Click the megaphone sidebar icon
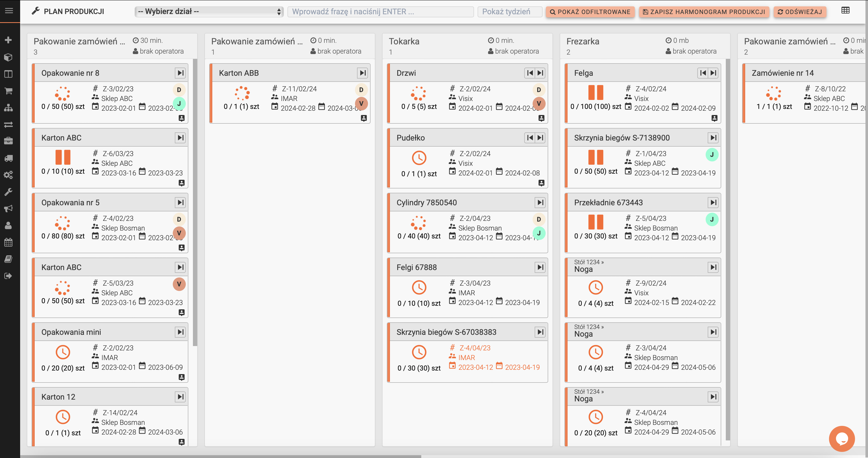Screen dimensions: 868x458 click(x=8, y=208)
